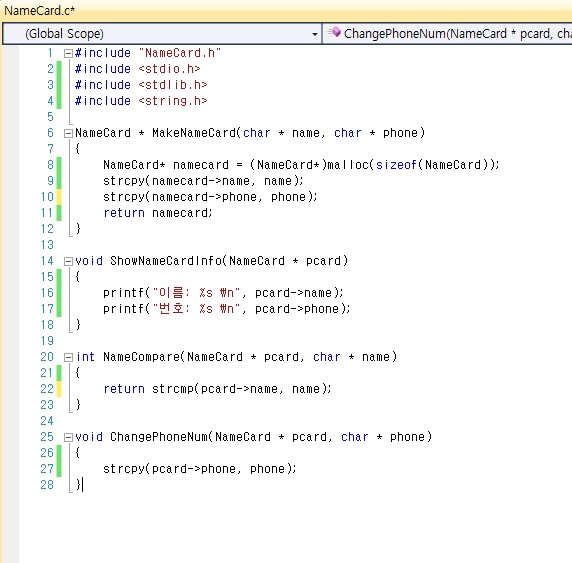The height and width of the screenshot is (563, 572).
Task: Click the "NameCard.h" include string
Action: click(x=180, y=53)
